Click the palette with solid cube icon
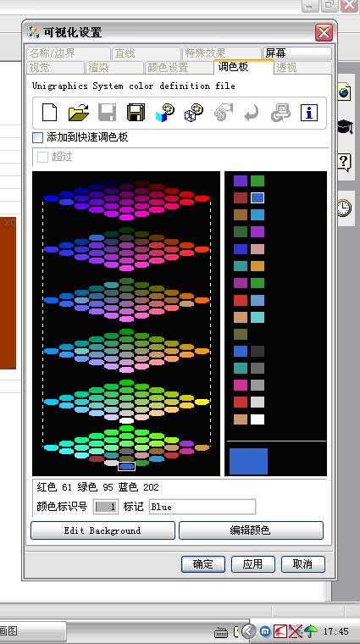 coord(165,112)
